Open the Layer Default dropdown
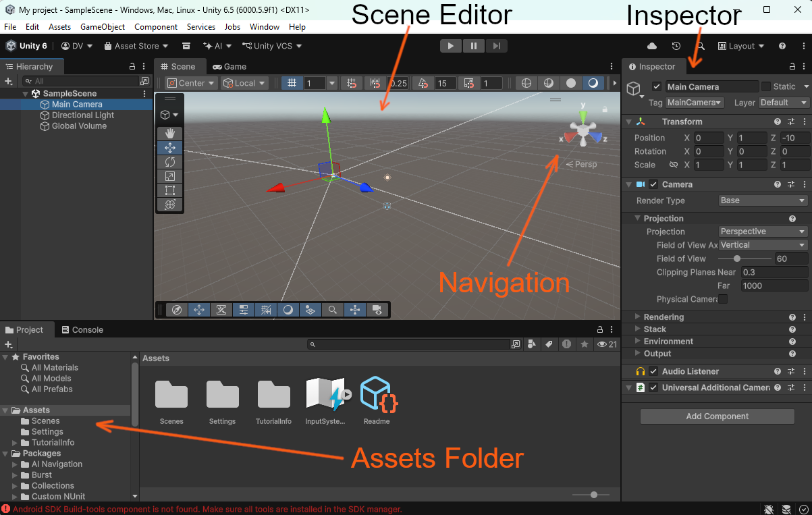Image resolution: width=812 pixels, height=515 pixels. pyautogui.click(x=784, y=103)
